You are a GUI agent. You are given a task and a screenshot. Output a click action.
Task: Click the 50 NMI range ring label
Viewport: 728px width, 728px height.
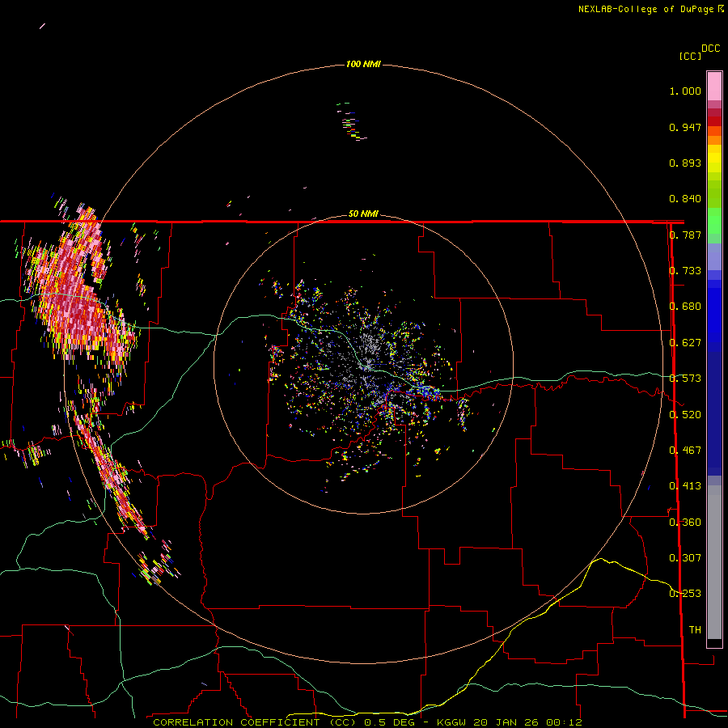pyautogui.click(x=363, y=214)
